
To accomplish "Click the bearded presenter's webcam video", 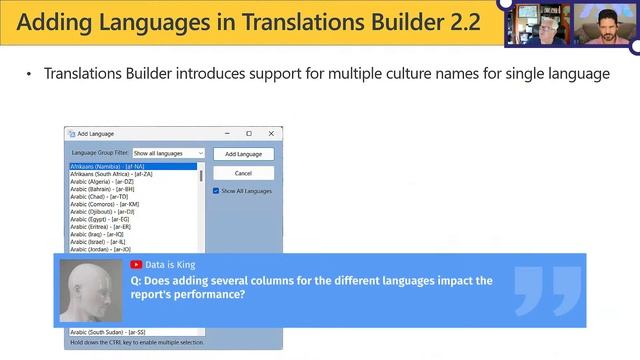I will point(604,24).
